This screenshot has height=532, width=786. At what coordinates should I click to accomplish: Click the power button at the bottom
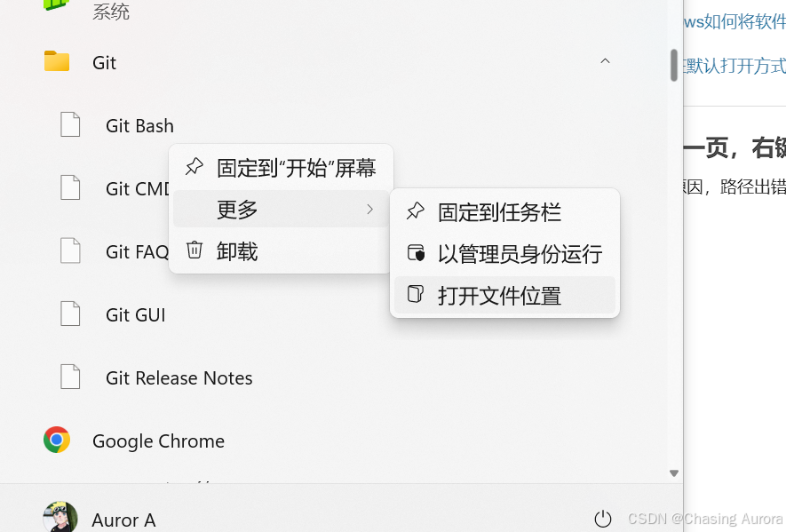603,520
